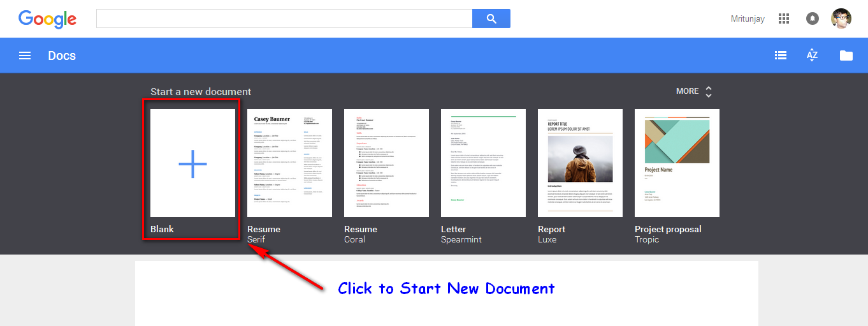Image resolution: width=868 pixels, height=326 pixels.
Task: Switch to list view icon
Action: pos(780,56)
